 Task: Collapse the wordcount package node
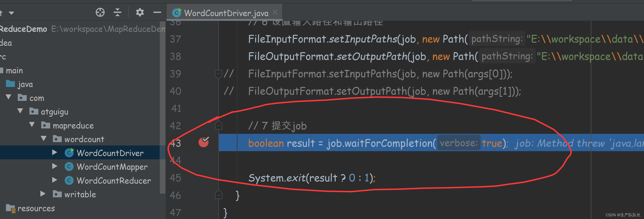coord(43,139)
